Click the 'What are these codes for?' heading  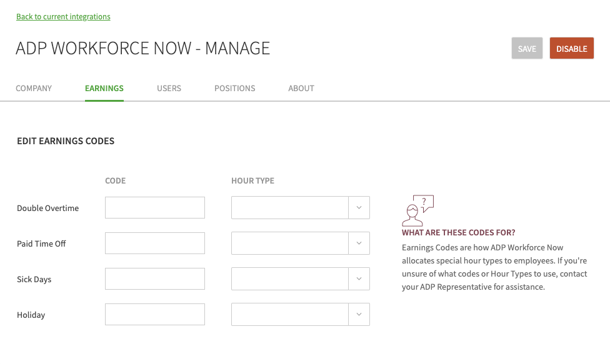[x=458, y=233]
